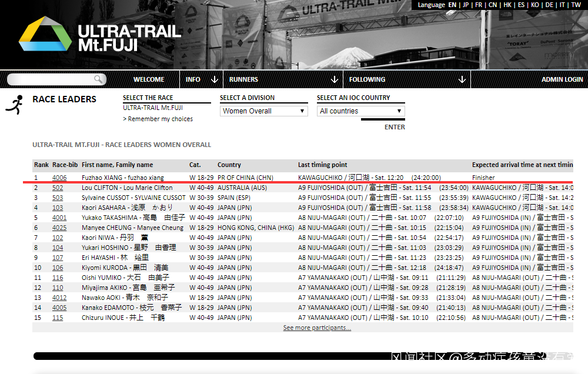Click ADMIN LOGIN
Viewport: 588px width, 374px height.
pyautogui.click(x=562, y=79)
